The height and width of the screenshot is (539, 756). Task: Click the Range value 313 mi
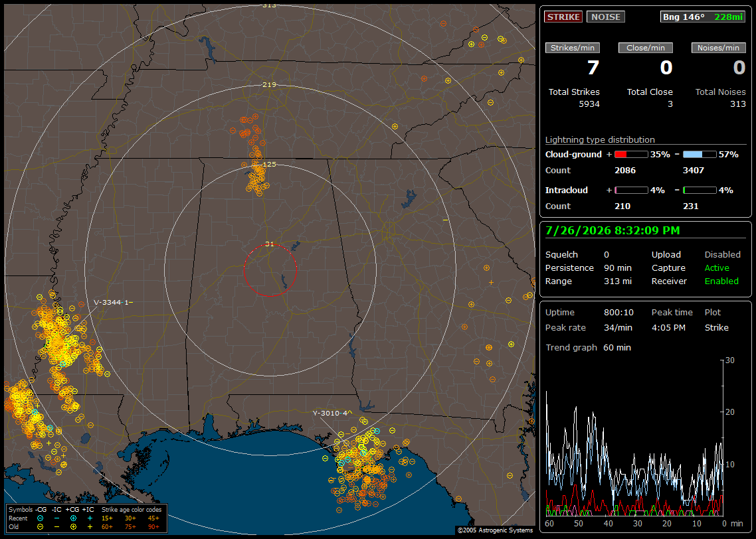(618, 281)
